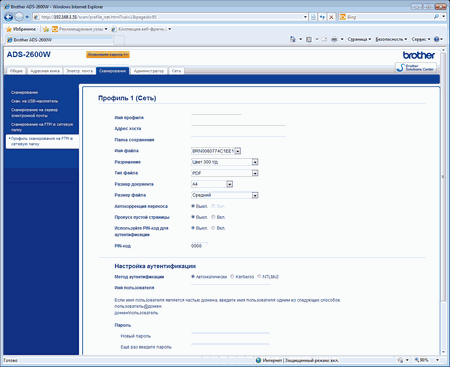This screenshot has width=450, height=367.
Task: Click the Home icon in command bar
Action: coord(293,39)
